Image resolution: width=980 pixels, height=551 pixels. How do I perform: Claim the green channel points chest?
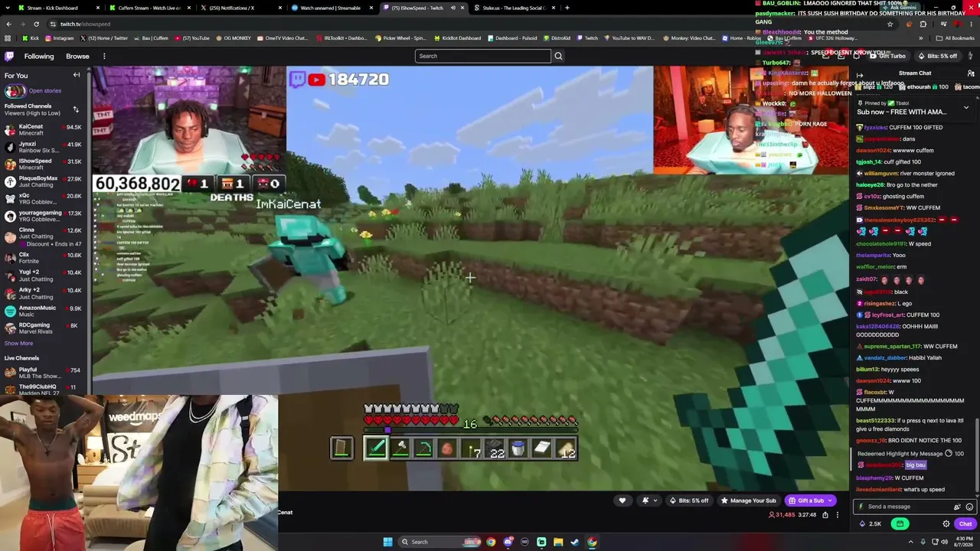tap(900, 523)
